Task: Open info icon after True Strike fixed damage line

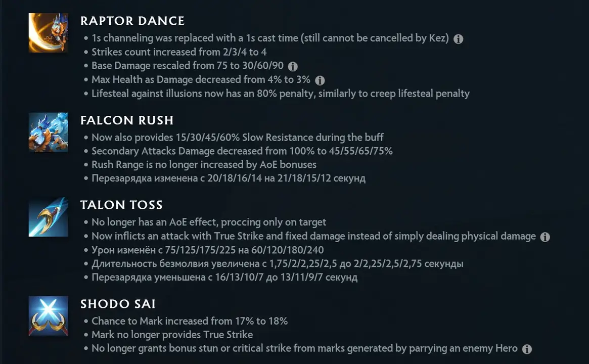Action: pyautogui.click(x=545, y=237)
